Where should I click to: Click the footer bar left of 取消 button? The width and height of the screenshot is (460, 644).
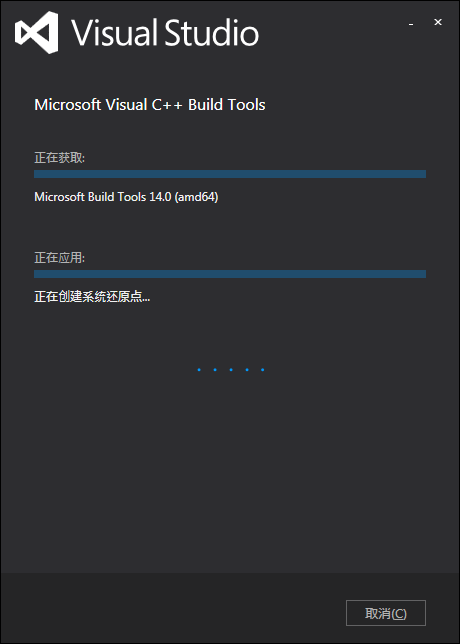pos(172,608)
